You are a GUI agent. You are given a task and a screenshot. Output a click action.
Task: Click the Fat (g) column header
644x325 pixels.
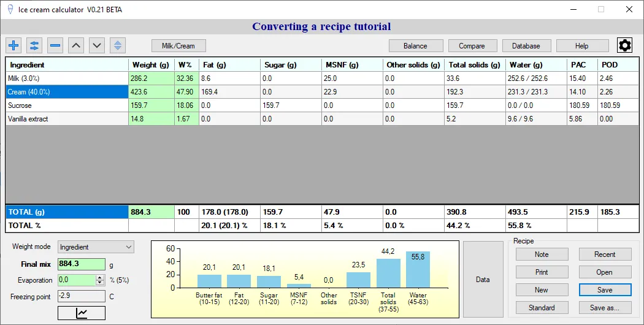(x=229, y=64)
